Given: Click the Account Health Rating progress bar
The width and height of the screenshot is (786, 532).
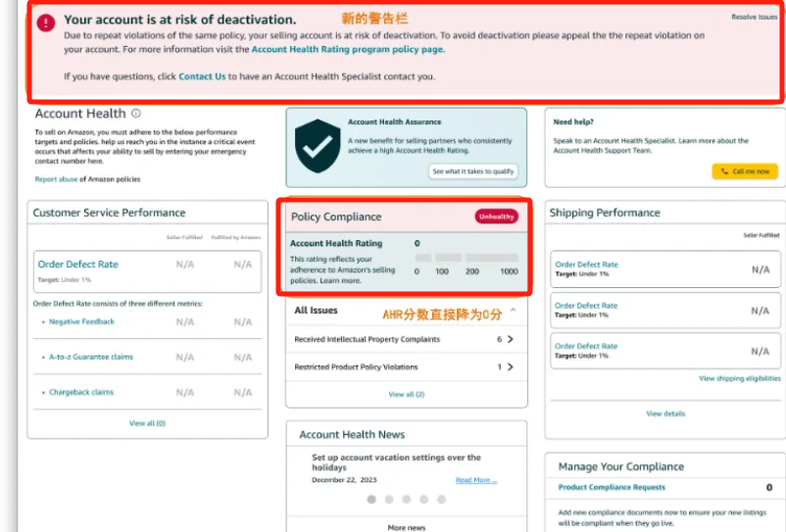Looking at the screenshot, I should [467, 258].
